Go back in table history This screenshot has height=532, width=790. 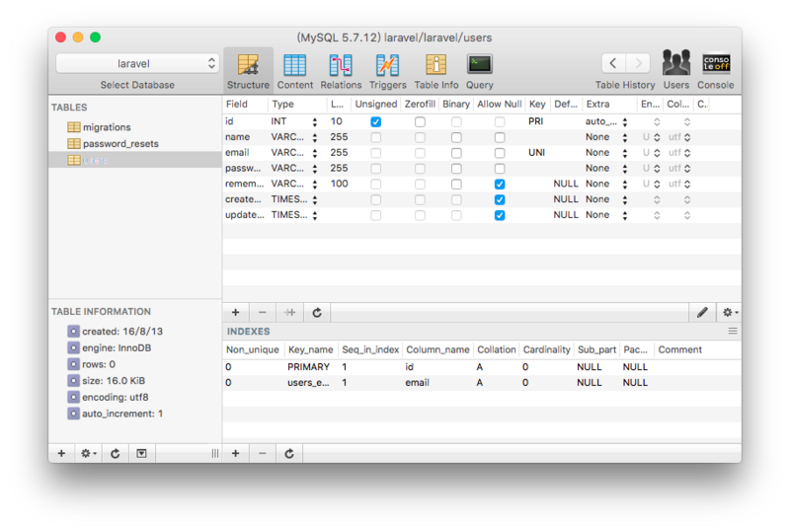click(613, 63)
